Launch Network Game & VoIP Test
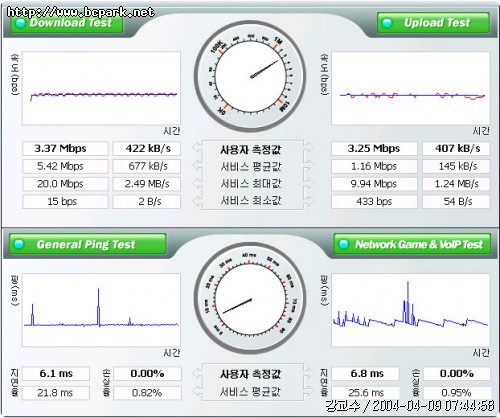The width and height of the screenshot is (500, 418). (412, 244)
